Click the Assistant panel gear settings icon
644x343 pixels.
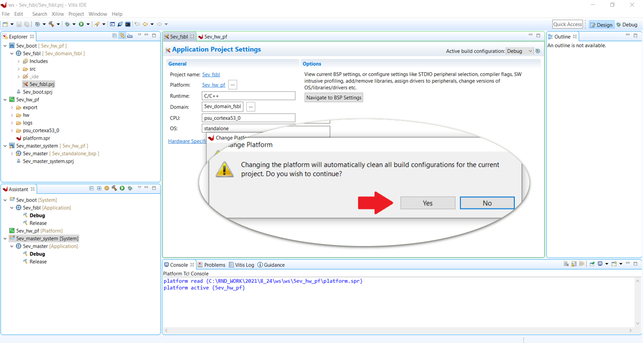pos(107,188)
